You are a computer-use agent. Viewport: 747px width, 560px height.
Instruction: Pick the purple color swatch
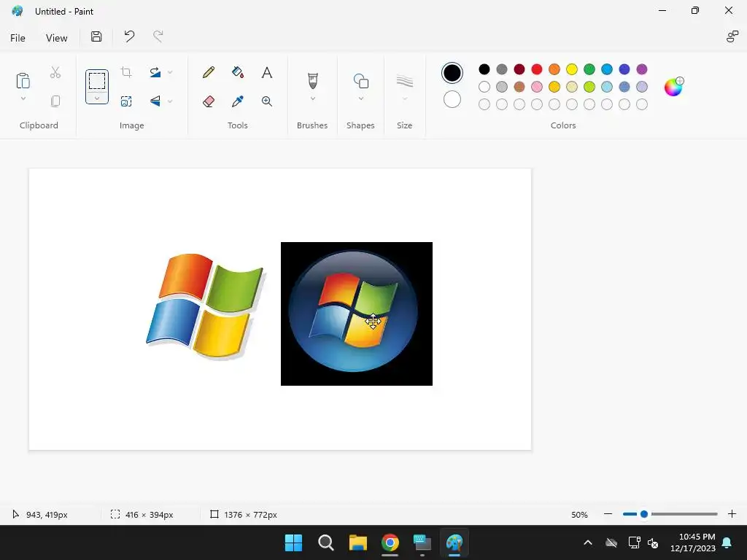642,69
